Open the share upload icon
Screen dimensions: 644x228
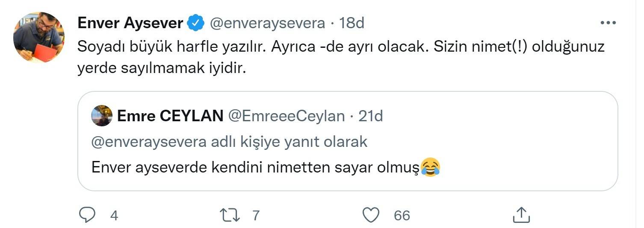point(521,215)
